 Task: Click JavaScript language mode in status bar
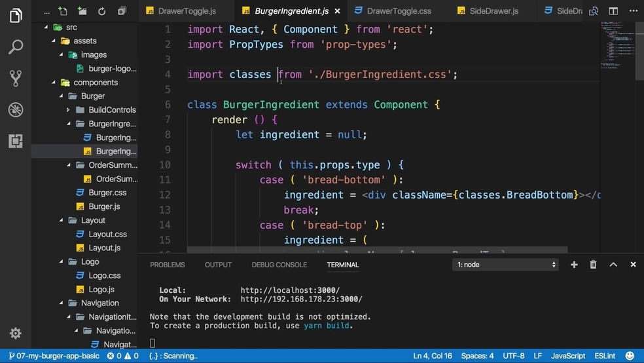568,356
